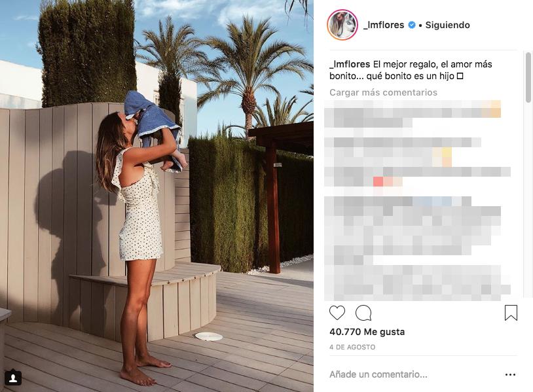
Task: Click the main photo of woman and baby
Action: pos(156,196)
